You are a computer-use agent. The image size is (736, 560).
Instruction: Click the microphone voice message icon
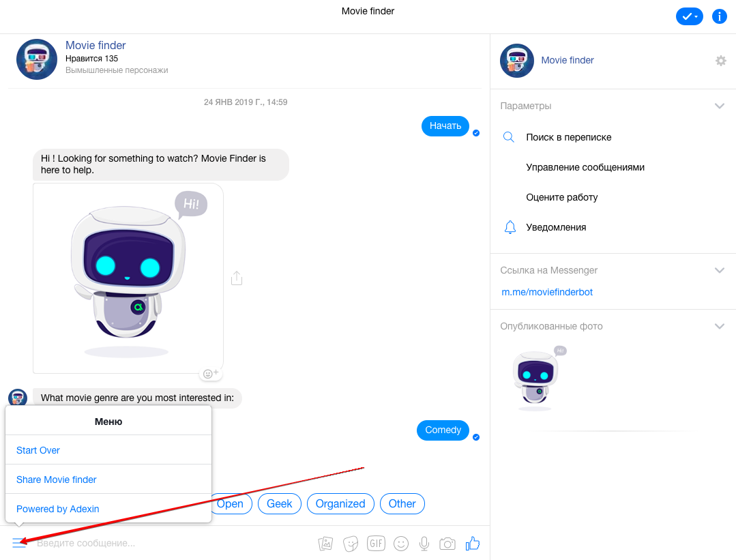tap(424, 544)
